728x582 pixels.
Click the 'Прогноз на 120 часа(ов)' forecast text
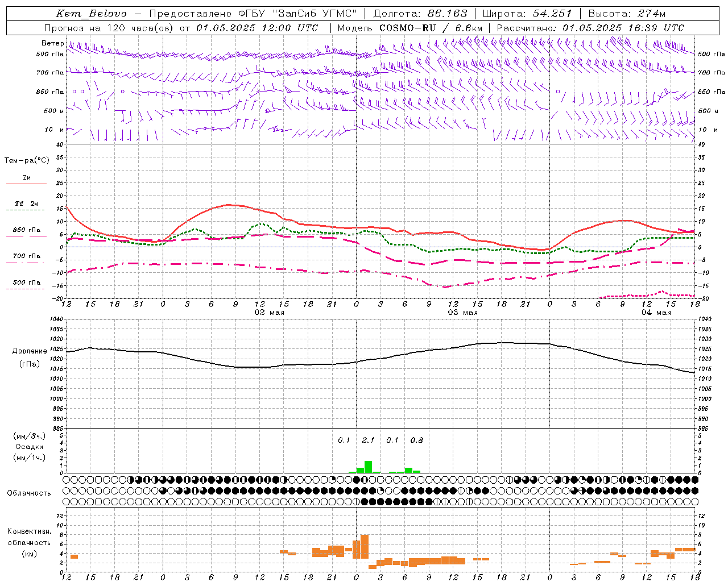[x=109, y=28]
